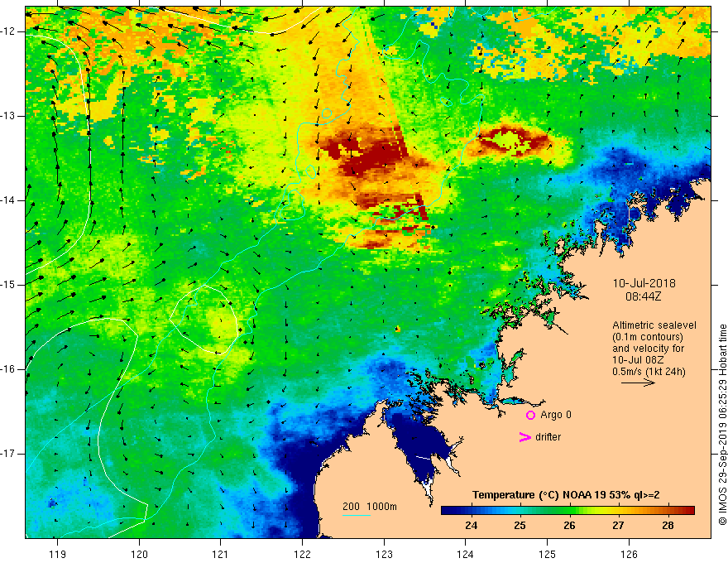Click the longitude axis label 119
Image resolution: width=728 pixels, height=563 pixels.
pyautogui.click(x=57, y=554)
